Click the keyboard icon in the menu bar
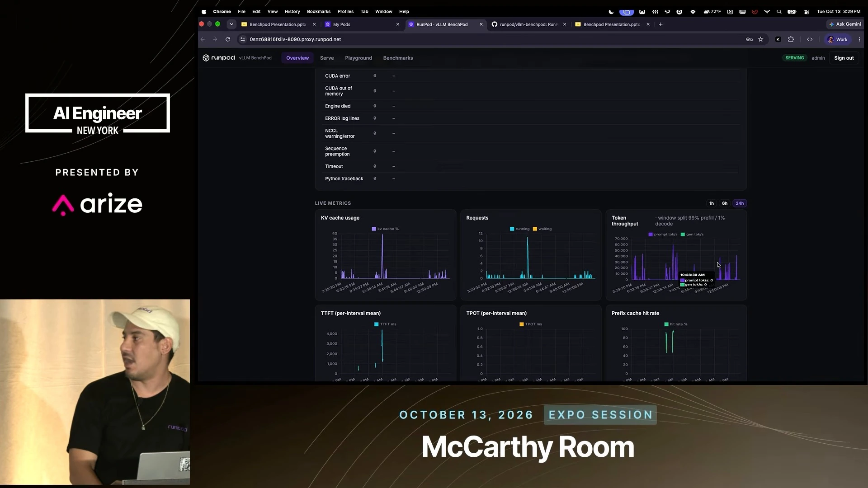Screen dimensions: 868x488 (x=742, y=12)
